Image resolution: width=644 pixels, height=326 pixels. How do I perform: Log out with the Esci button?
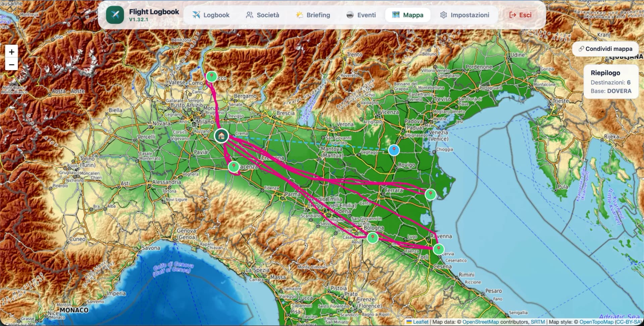tap(520, 15)
